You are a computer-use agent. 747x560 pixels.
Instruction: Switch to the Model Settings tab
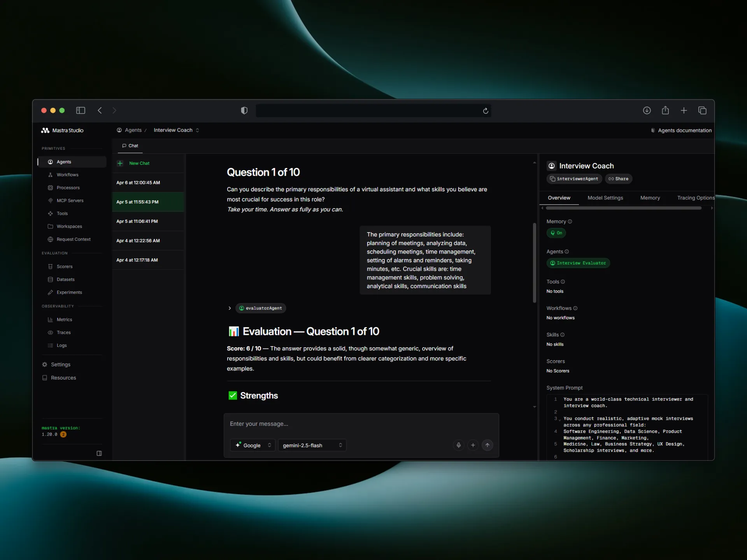point(605,198)
